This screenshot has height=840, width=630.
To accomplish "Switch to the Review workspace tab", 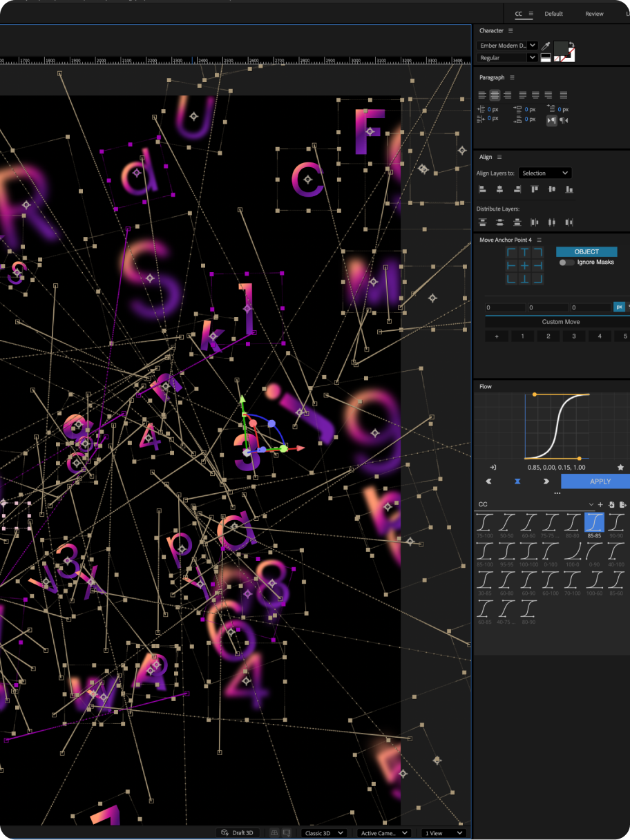I will pyautogui.click(x=594, y=14).
